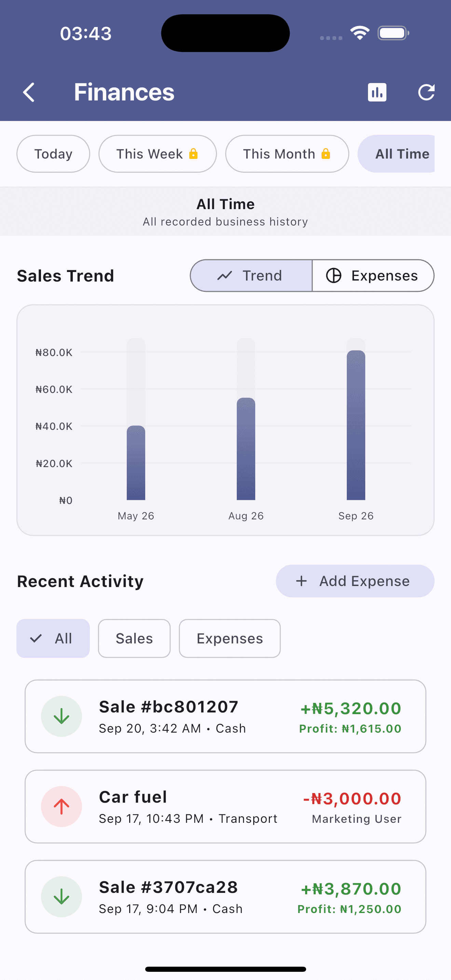The image size is (451, 980).
Task: Select the All Time period chip
Action: [396, 154]
